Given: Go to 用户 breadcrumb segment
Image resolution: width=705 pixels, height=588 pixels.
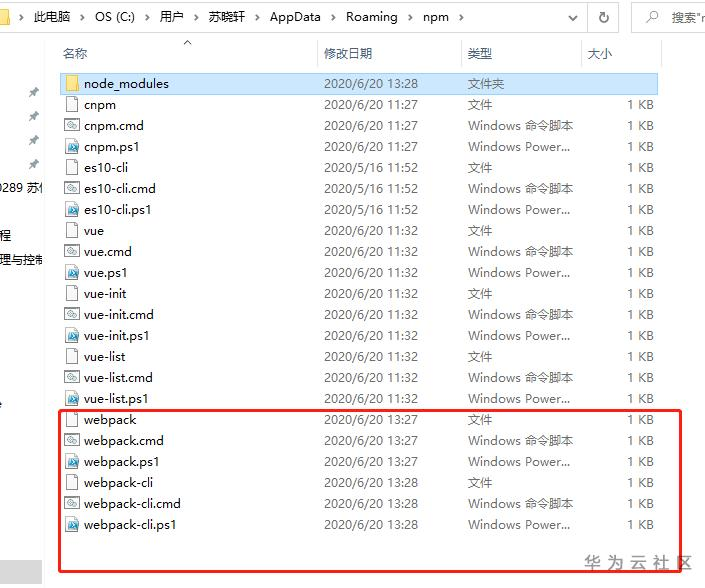Looking at the screenshot, I should 171,17.
